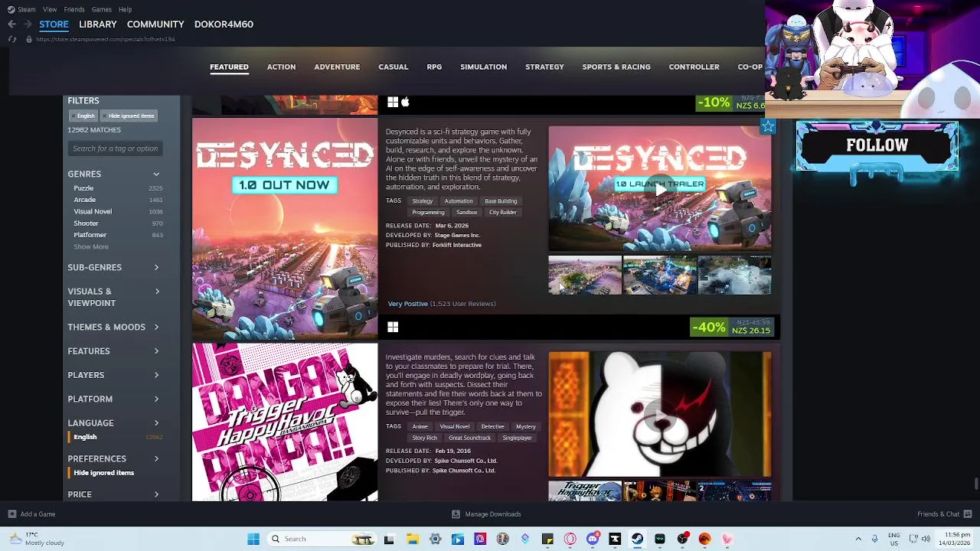Screen dimensions: 980x551
Task: Focus the tag or option search field
Action: (116, 148)
